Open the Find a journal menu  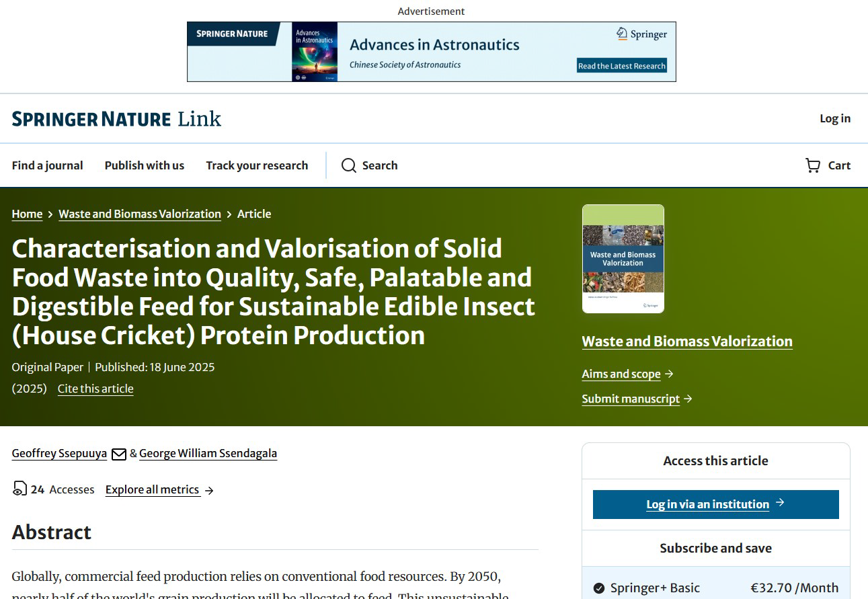click(x=48, y=165)
